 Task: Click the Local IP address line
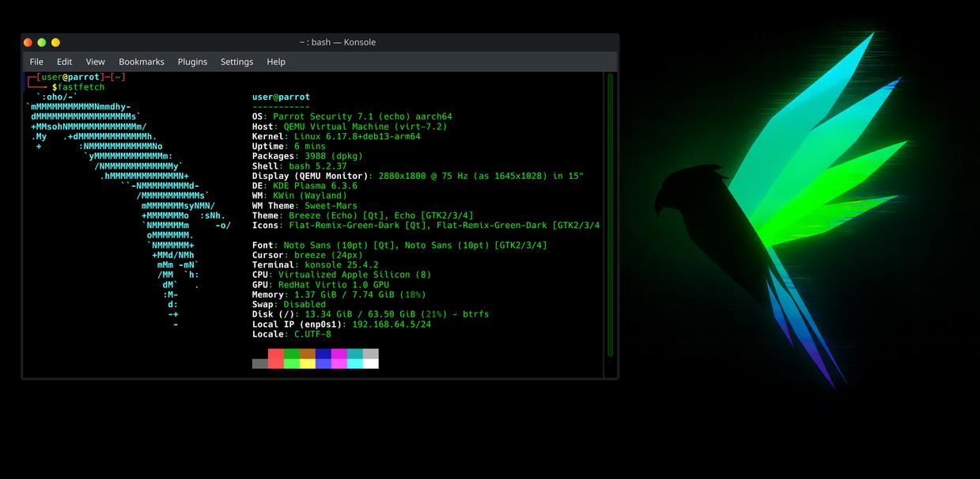coord(342,325)
